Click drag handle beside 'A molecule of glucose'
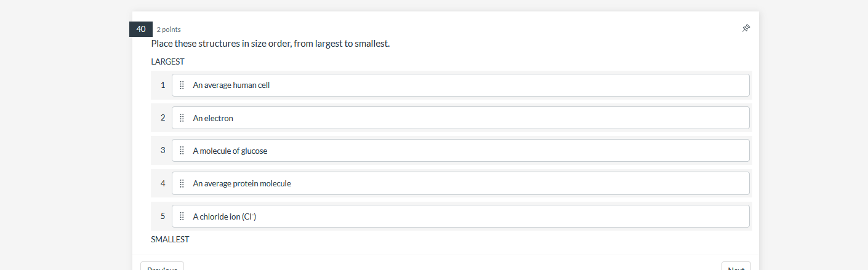 pyautogui.click(x=182, y=151)
